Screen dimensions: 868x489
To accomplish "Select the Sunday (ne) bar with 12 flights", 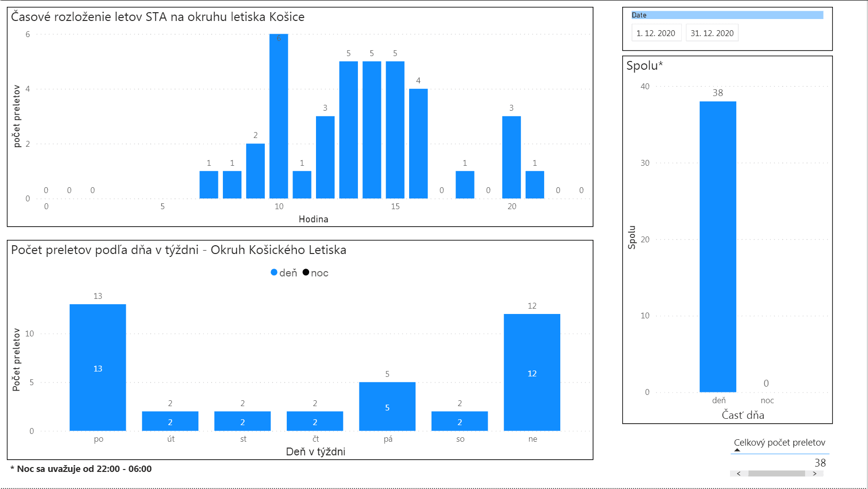I will pos(532,372).
